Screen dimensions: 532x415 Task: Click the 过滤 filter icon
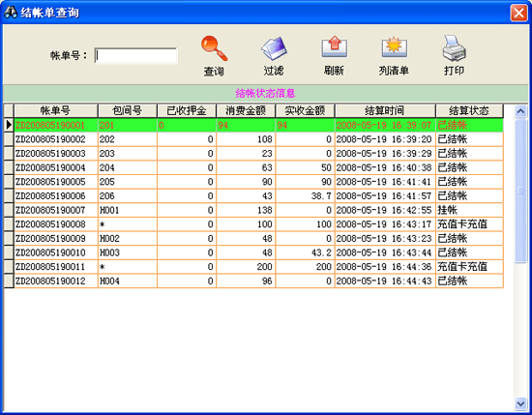coord(274,48)
